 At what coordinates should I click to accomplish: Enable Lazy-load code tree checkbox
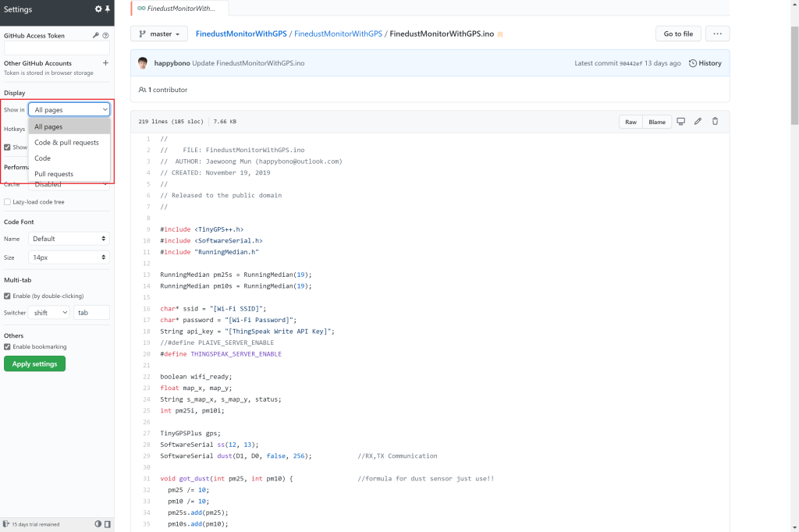(x=7, y=202)
